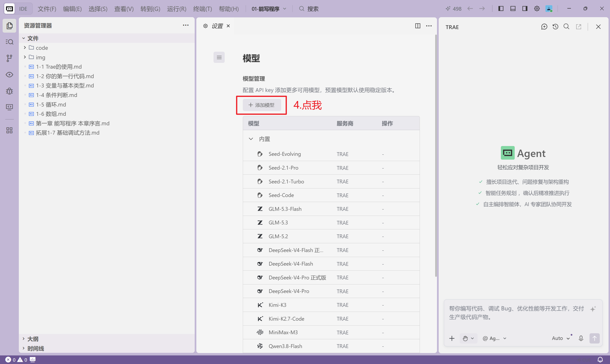Toggle the settings sidebar outline button
The image size is (610, 364).
(219, 57)
